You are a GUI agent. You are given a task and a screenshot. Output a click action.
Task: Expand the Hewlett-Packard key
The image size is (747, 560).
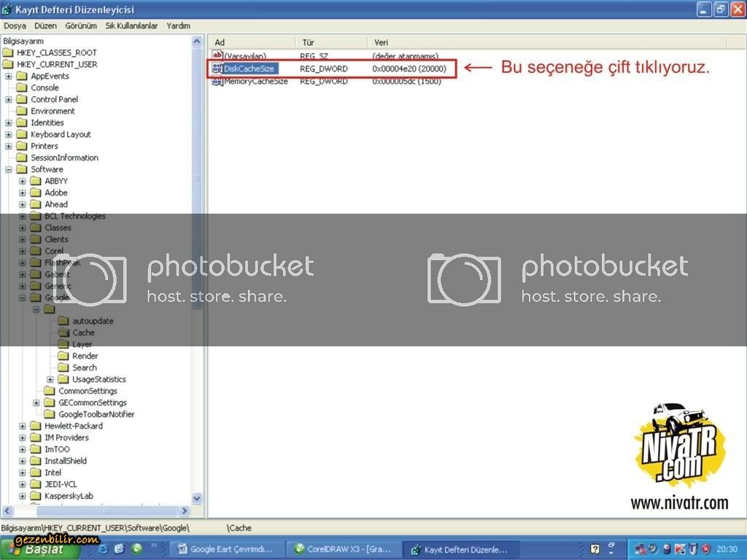23,426
